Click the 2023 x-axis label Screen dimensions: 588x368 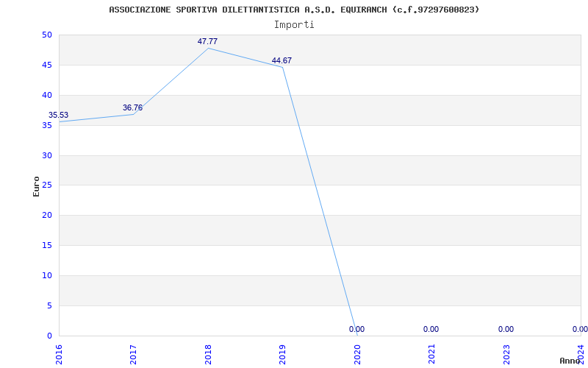[506, 354]
